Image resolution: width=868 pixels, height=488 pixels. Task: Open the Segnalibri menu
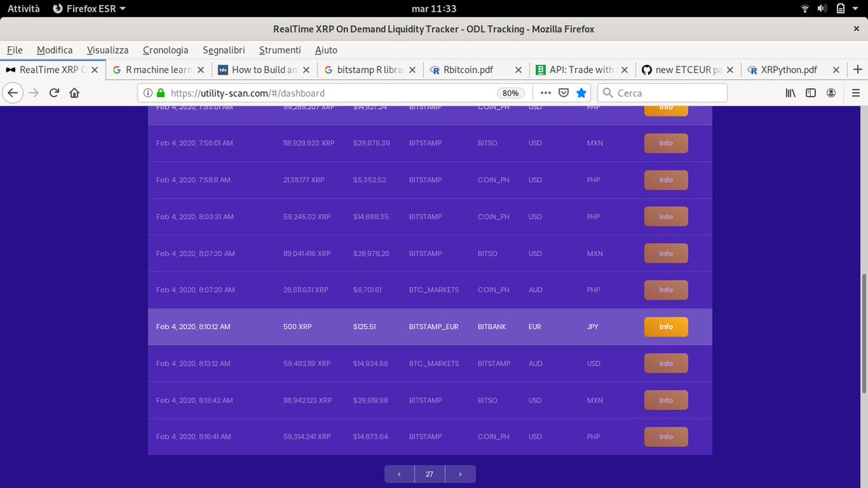[224, 50]
